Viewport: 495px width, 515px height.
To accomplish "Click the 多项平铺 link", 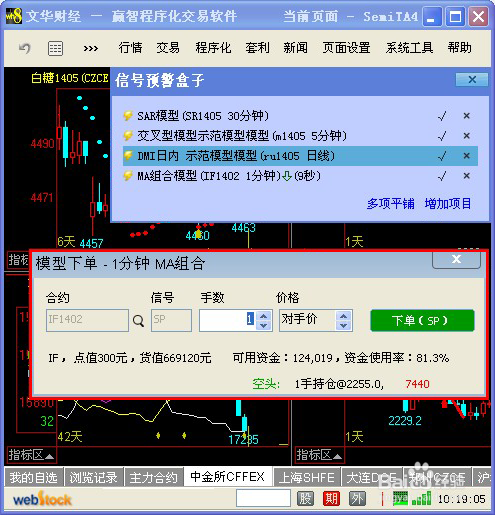I will pyautogui.click(x=391, y=203).
